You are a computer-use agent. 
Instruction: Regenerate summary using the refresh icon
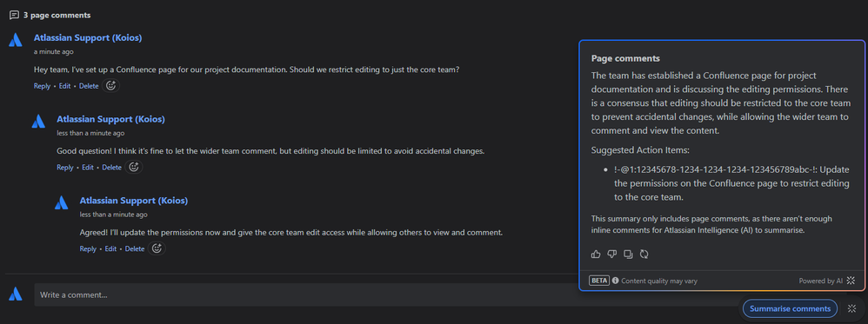644,255
